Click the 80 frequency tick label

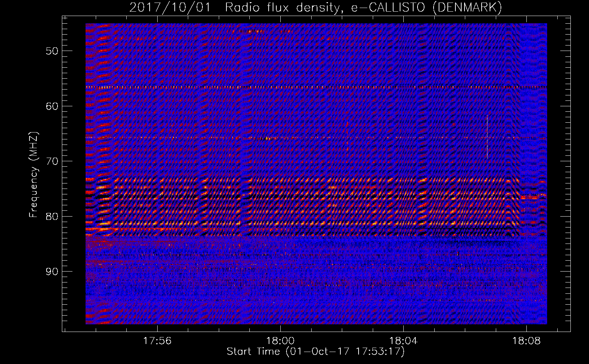click(x=52, y=217)
